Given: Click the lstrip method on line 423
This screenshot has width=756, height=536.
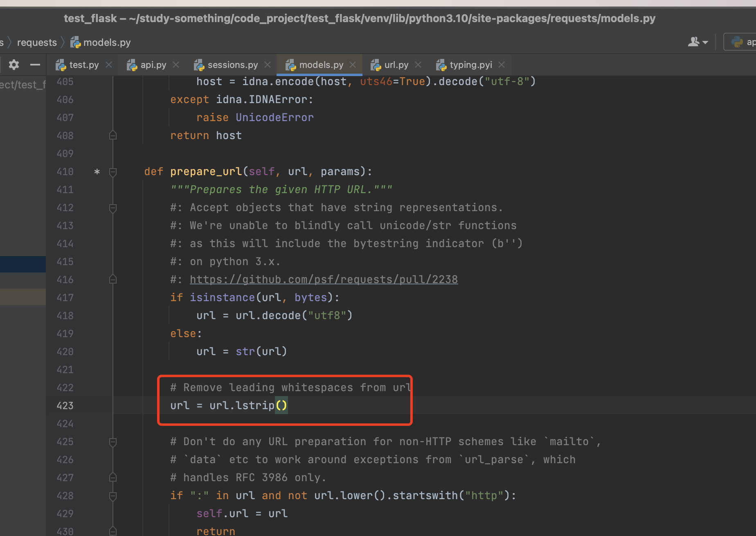Looking at the screenshot, I should [x=255, y=405].
